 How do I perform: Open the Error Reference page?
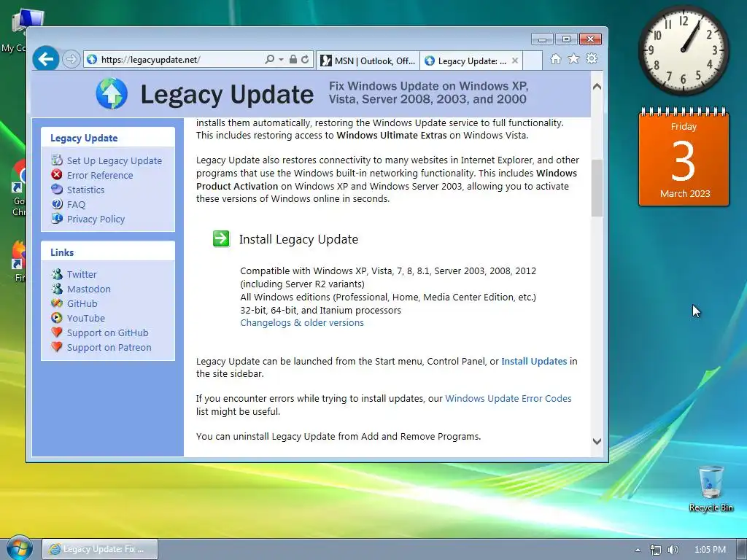click(x=100, y=175)
